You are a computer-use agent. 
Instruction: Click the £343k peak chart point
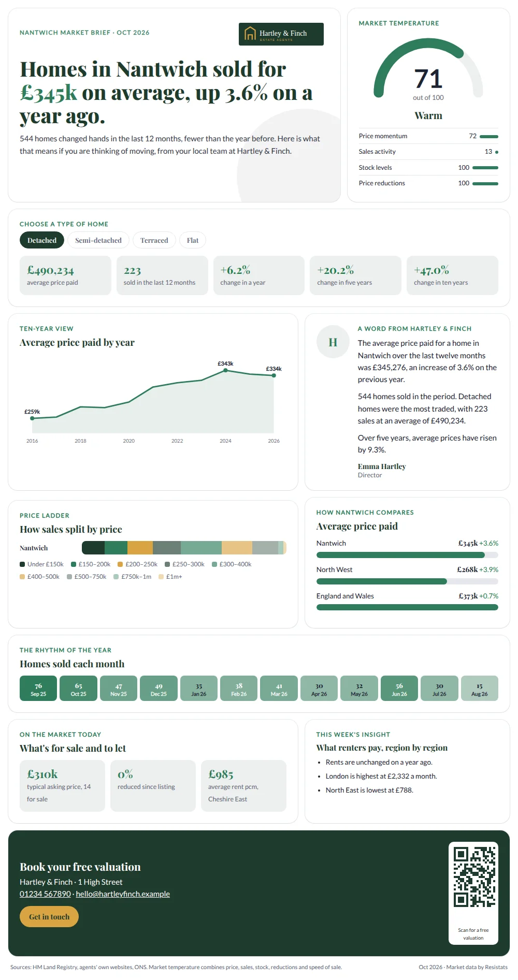point(225,370)
